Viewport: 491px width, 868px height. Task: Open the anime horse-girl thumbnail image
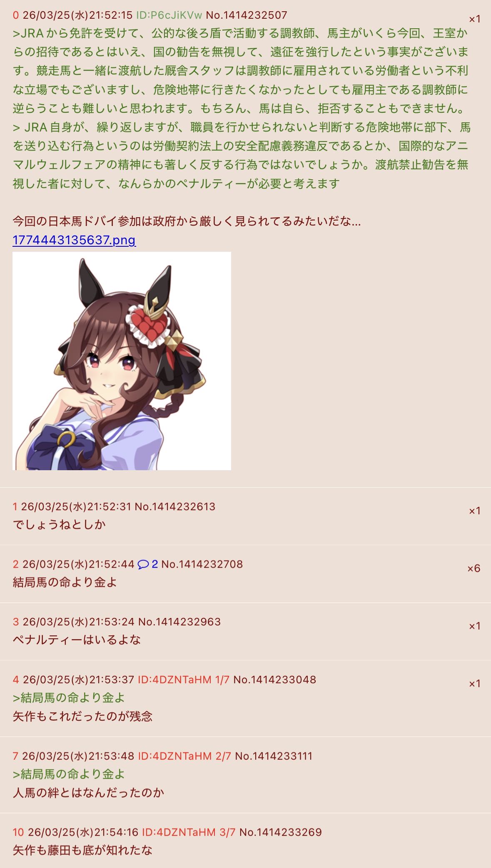122,361
